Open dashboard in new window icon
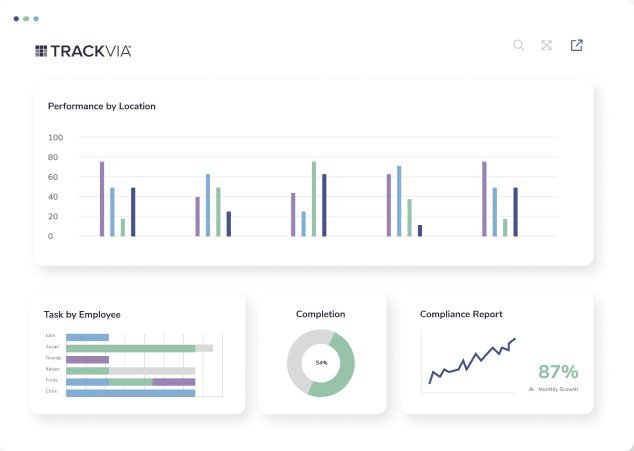 tap(577, 45)
